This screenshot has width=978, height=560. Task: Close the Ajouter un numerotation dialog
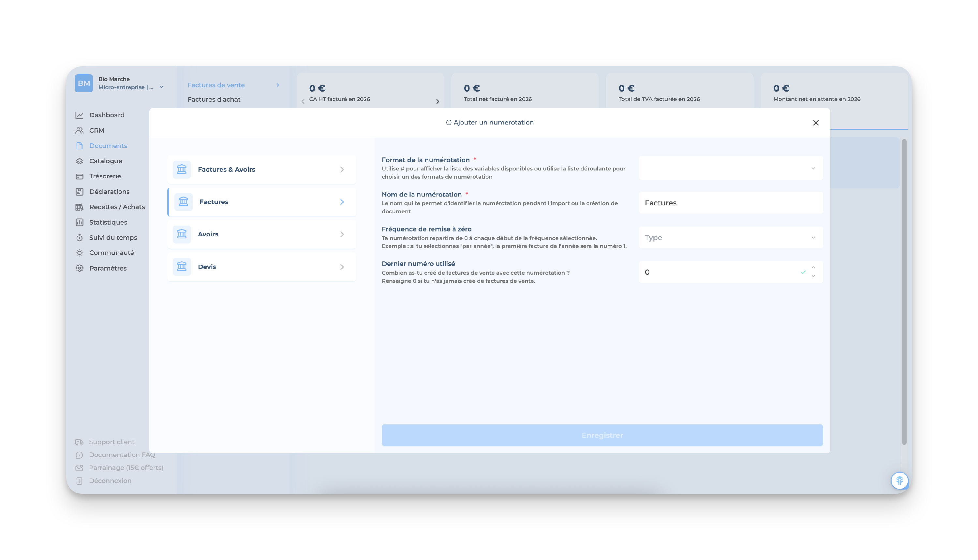pyautogui.click(x=815, y=123)
